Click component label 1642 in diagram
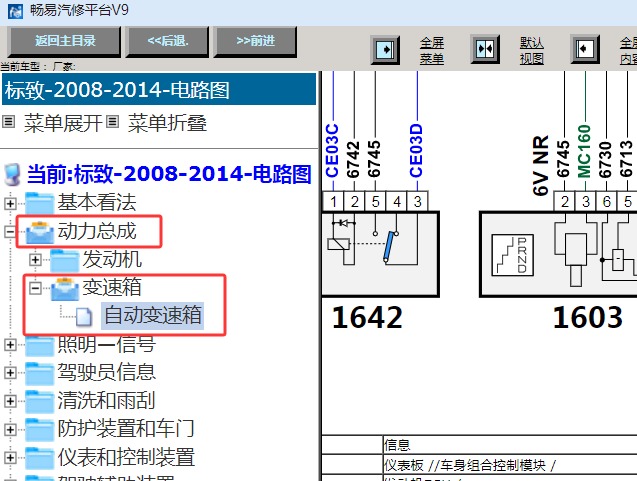The image size is (637, 481). point(367,317)
